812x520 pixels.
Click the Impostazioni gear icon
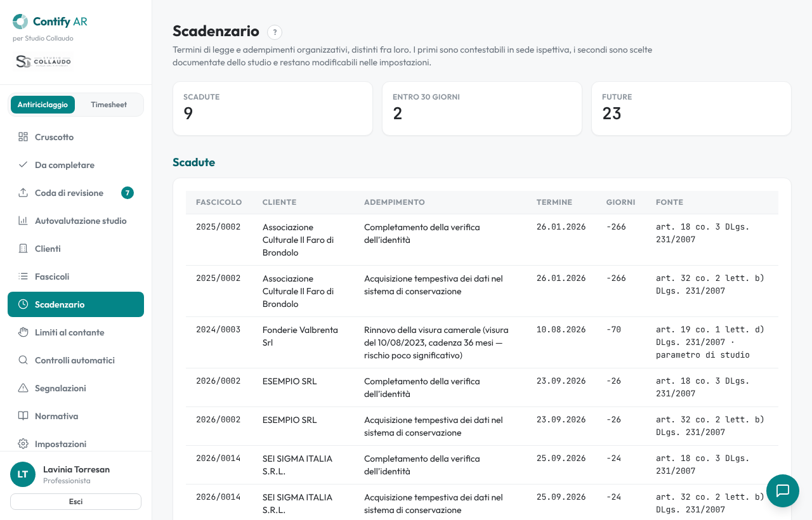point(23,444)
